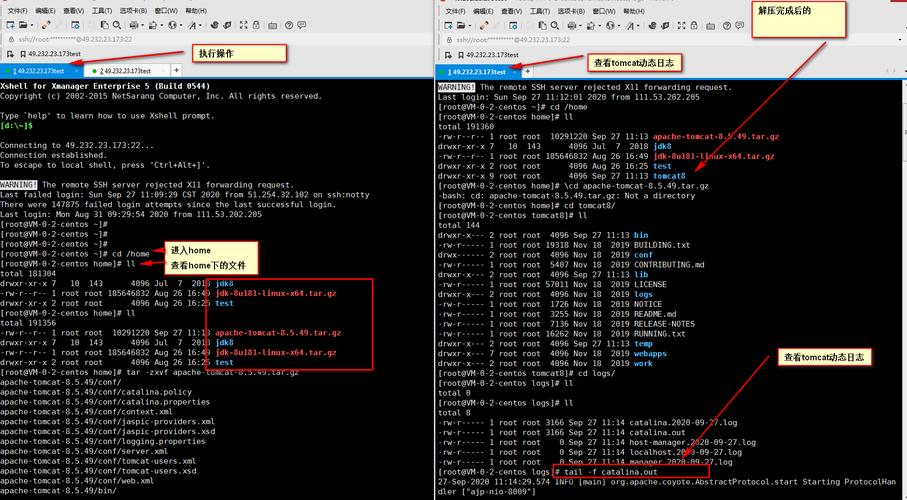Click Open Session folder icon in left window

pyautogui.click(x=23, y=25)
